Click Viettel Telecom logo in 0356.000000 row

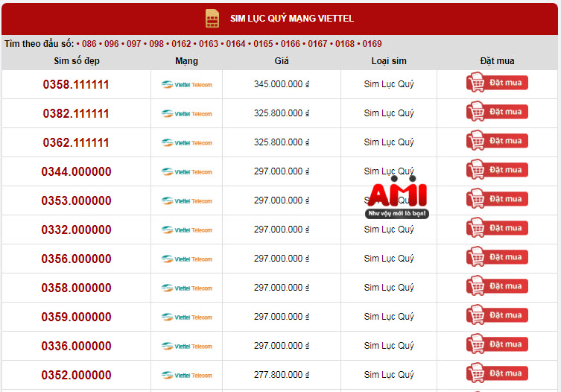coord(186,259)
